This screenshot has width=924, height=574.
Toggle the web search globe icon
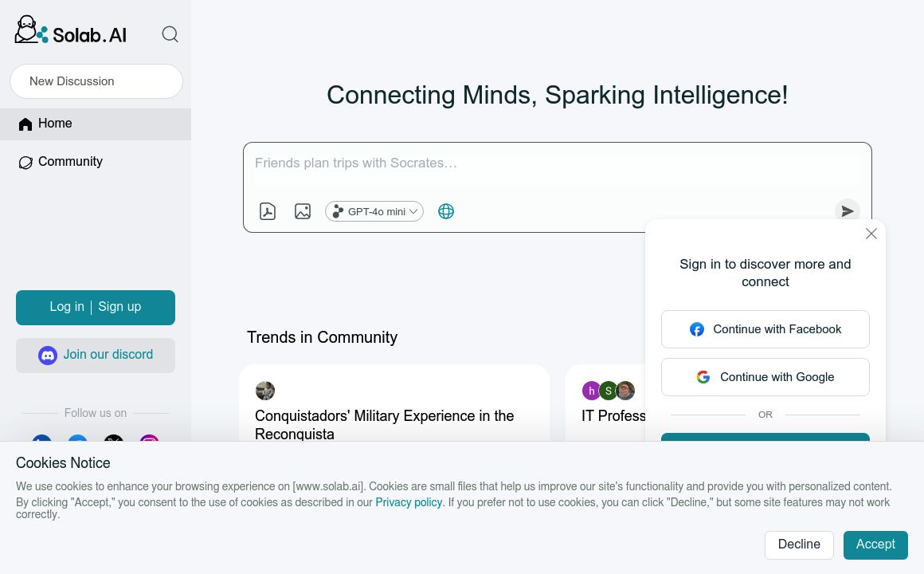(x=446, y=211)
